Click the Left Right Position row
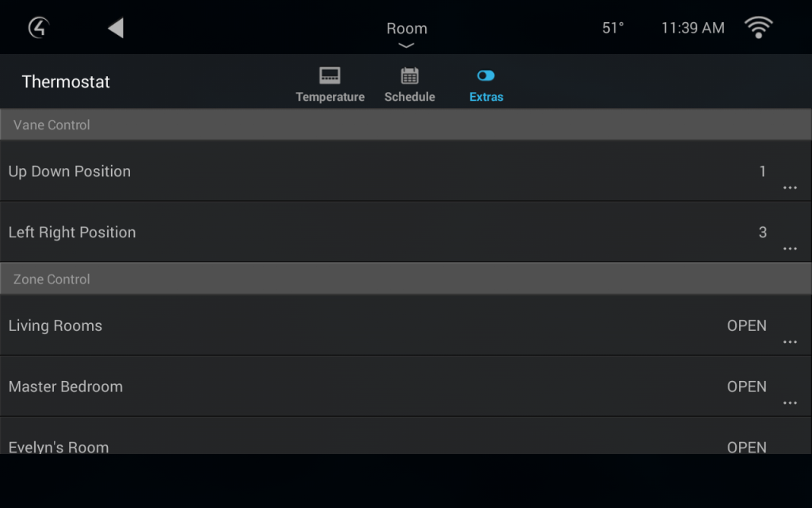 (x=406, y=232)
